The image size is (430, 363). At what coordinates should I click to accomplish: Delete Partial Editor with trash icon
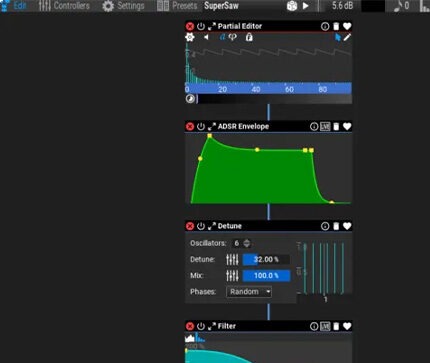point(336,26)
